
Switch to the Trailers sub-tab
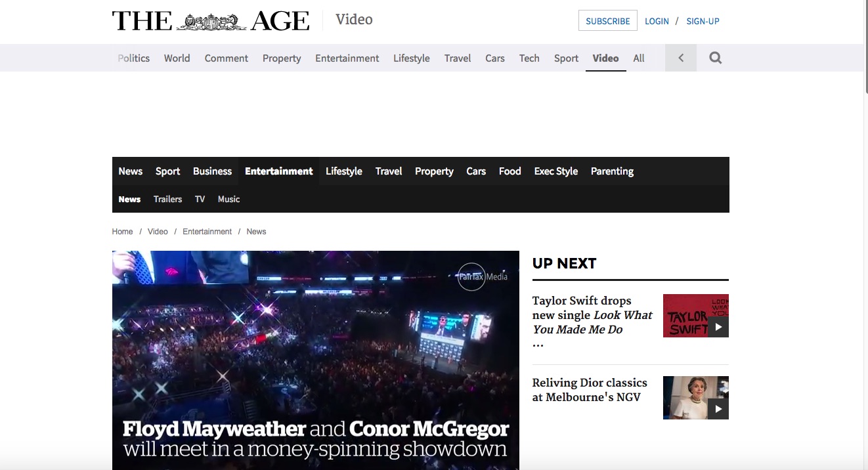point(167,199)
